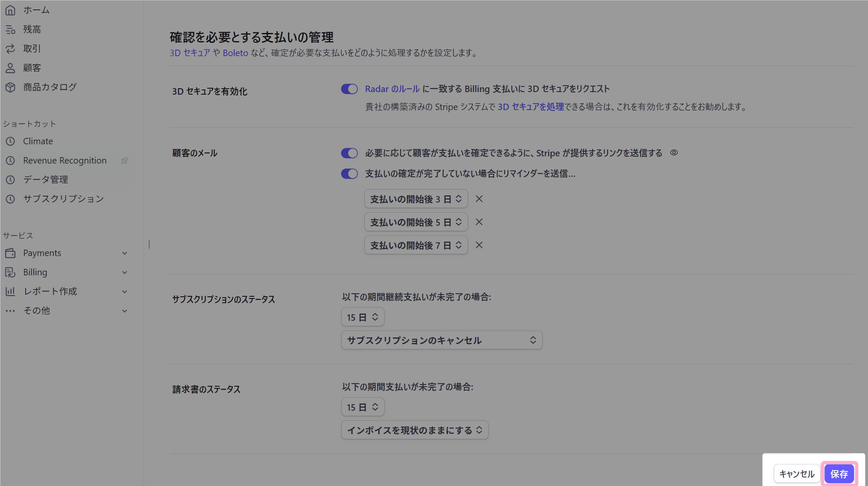
Task: Open 支払いの開始後 3 日 dropdown
Action: coord(416,199)
